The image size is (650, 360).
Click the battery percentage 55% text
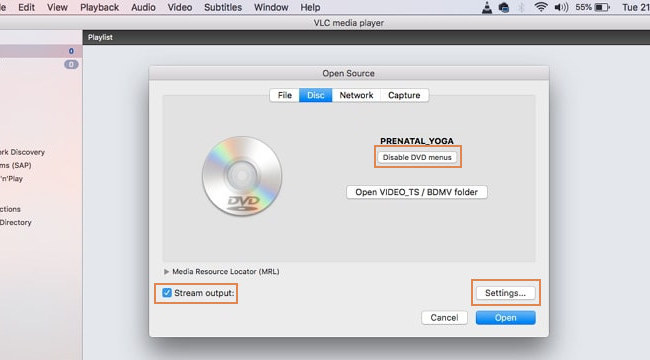[x=583, y=7]
